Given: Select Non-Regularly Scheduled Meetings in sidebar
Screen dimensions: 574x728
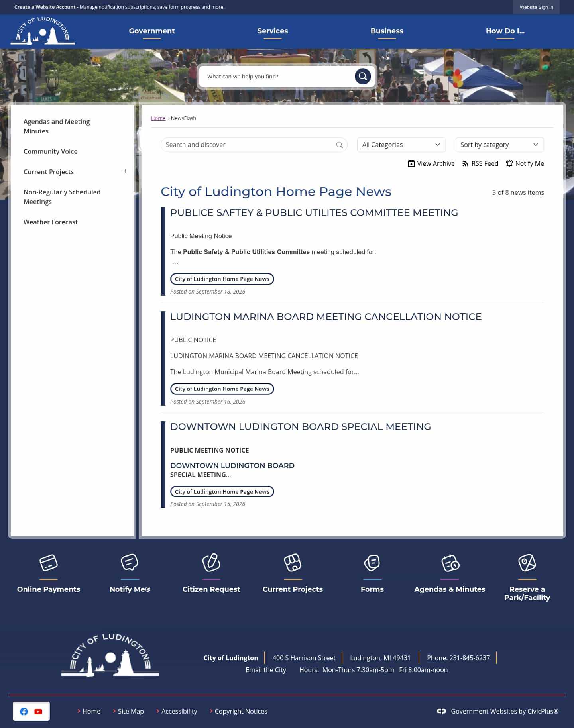Looking at the screenshot, I should (62, 197).
